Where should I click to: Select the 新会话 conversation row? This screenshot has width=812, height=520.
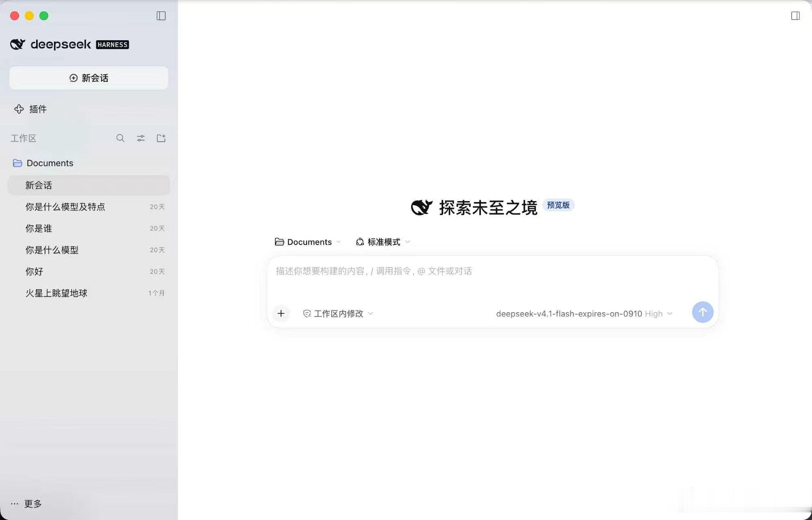[x=89, y=185]
